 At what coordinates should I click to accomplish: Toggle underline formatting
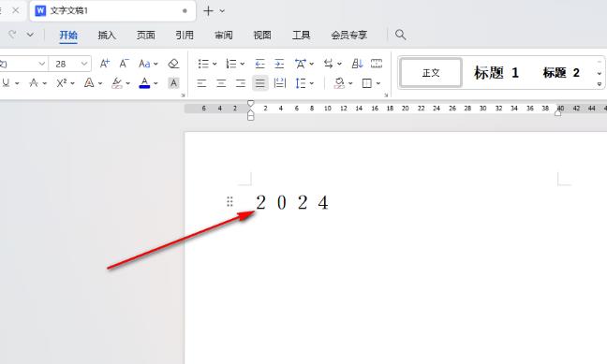click(x=6, y=82)
